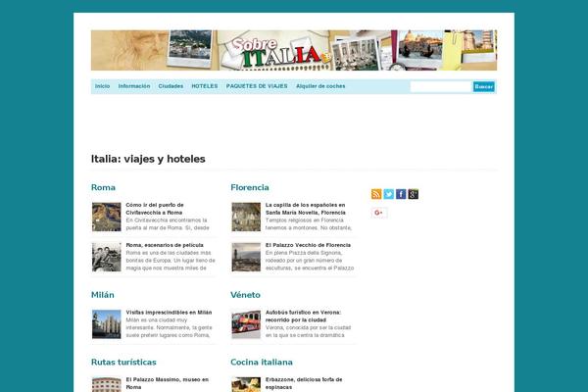This screenshot has width=588, height=392.
Task: Open the Twitter icon in the sidebar
Action: (x=388, y=194)
